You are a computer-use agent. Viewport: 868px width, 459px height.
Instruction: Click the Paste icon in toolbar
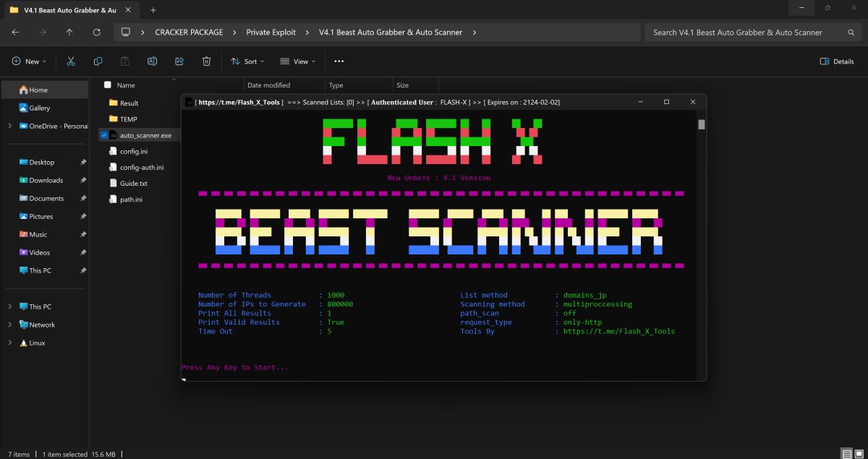pos(125,61)
